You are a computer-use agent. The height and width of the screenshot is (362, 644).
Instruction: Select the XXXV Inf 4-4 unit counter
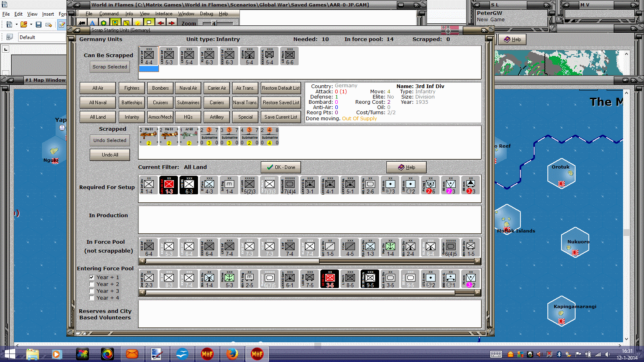click(149, 56)
